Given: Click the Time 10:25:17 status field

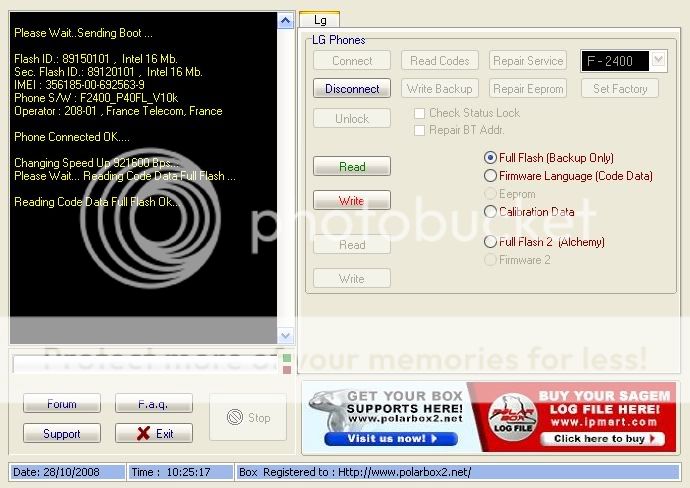Looking at the screenshot, I should 180,472.
